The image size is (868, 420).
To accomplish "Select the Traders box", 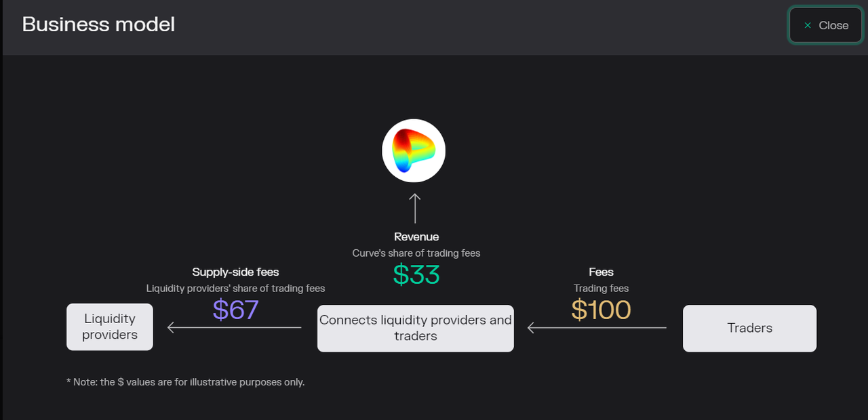I will pyautogui.click(x=749, y=328).
